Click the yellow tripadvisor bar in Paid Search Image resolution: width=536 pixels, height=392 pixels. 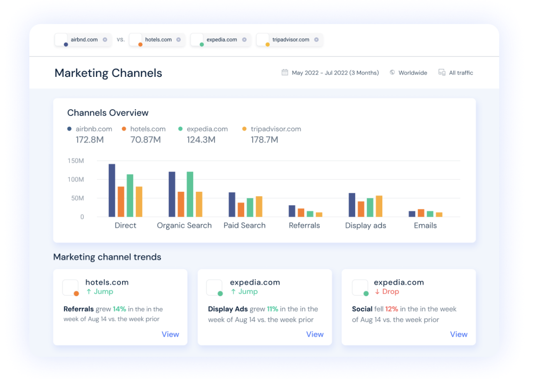coord(259,206)
